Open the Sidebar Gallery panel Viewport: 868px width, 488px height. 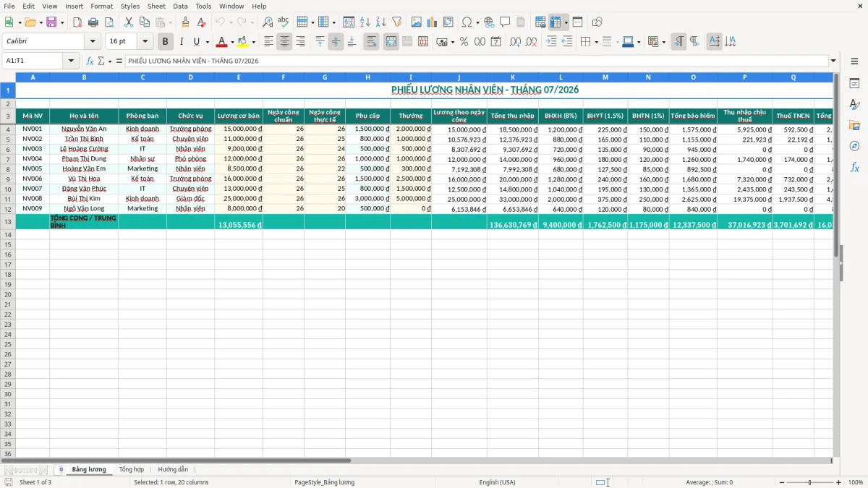[855, 125]
